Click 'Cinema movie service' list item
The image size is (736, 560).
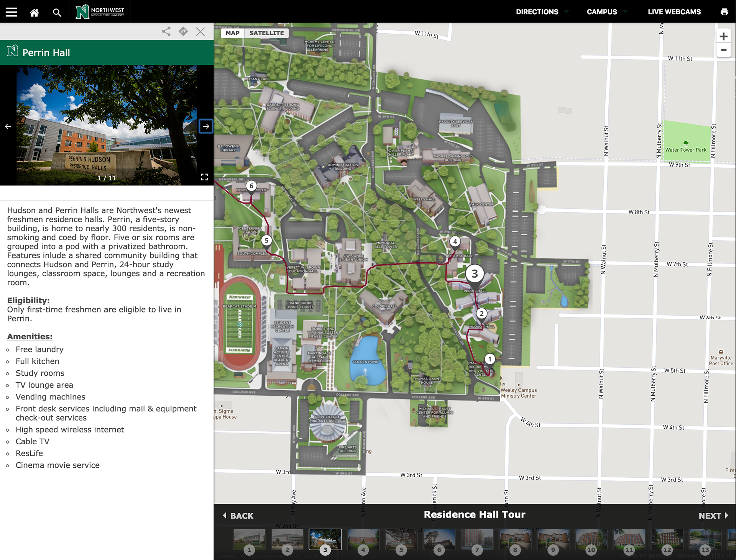(x=58, y=465)
